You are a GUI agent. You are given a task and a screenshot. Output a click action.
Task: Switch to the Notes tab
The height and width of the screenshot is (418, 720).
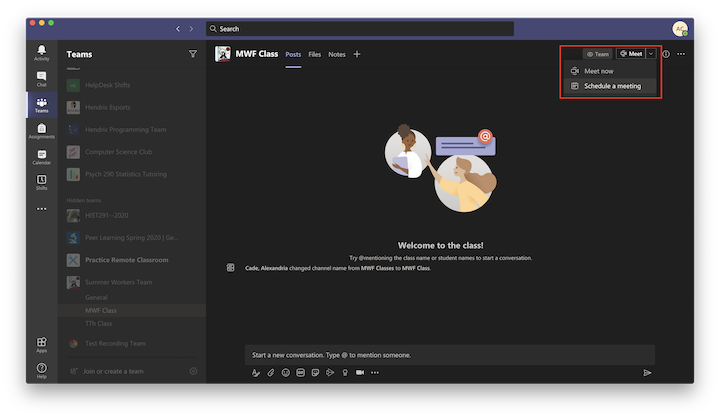pyautogui.click(x=337, y=54)
